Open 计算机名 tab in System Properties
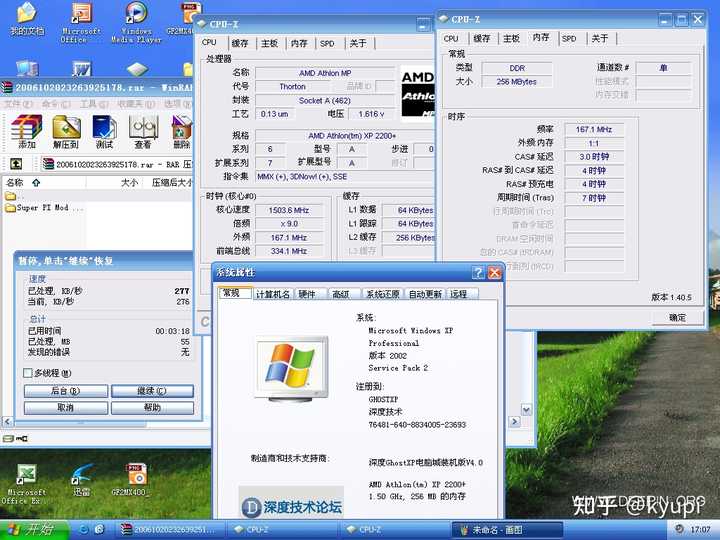The height and width of the screenshot is (540, 720). point(273,294)
